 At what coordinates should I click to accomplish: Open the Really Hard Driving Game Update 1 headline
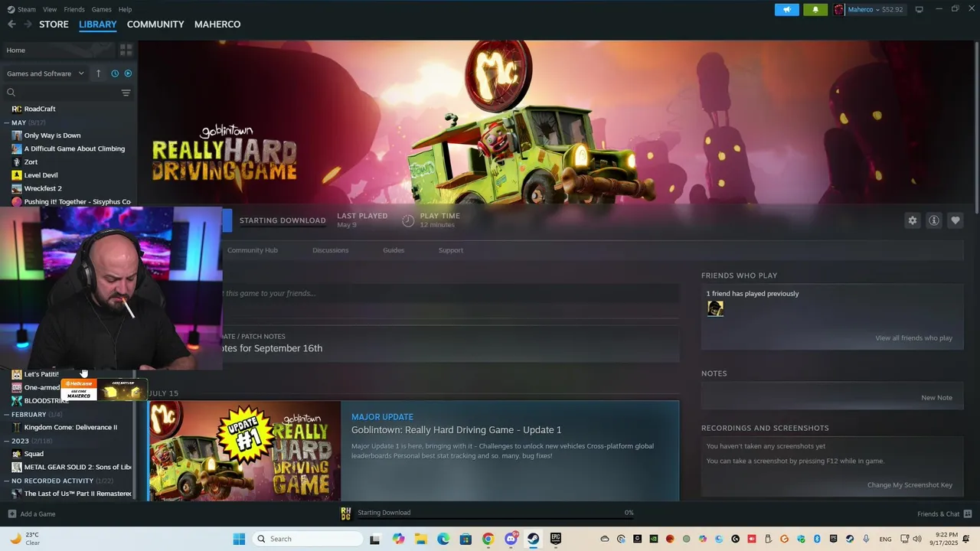456,430
